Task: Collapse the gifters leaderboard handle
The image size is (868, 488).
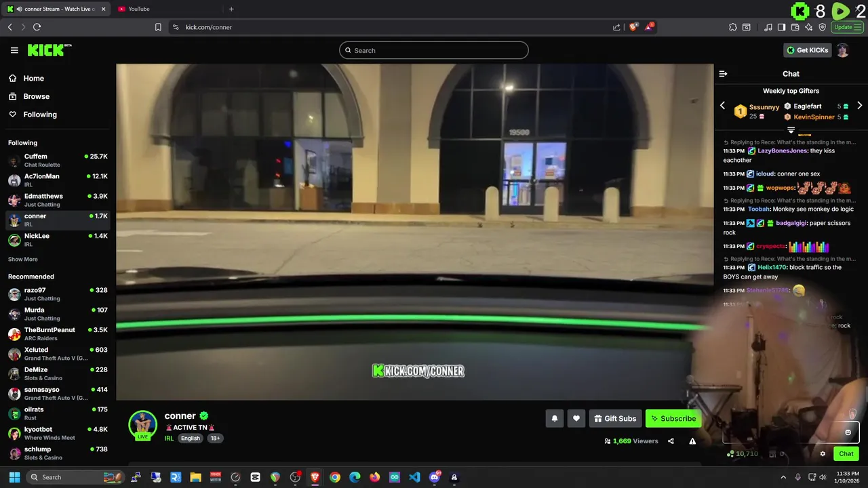Action: tap(791, 129)
